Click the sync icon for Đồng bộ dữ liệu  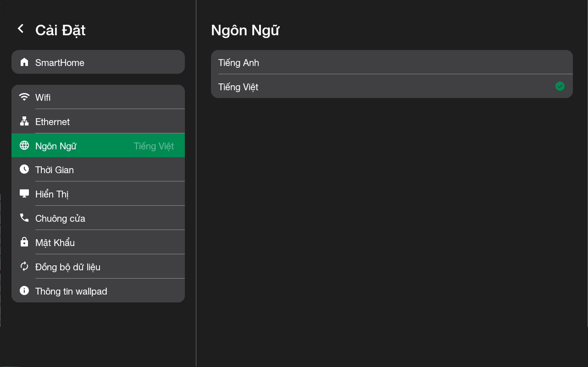tap(24, 266)
